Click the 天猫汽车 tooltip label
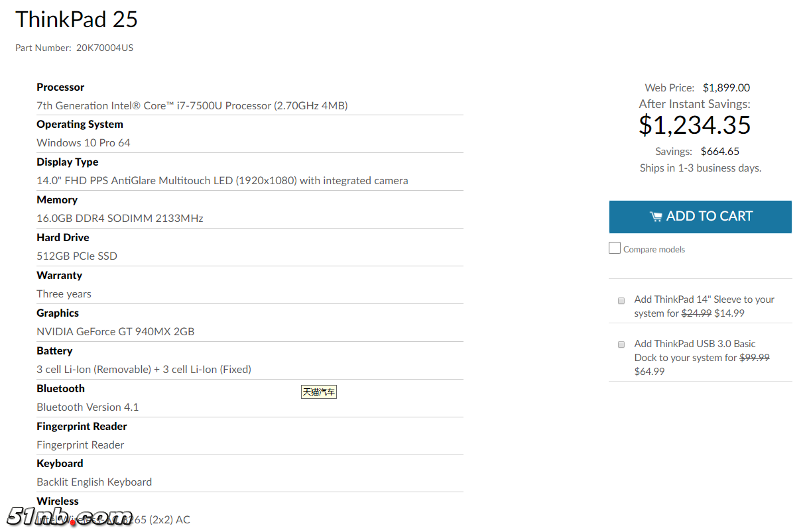The height and width of the screenshot is (532, 803). 319,392
